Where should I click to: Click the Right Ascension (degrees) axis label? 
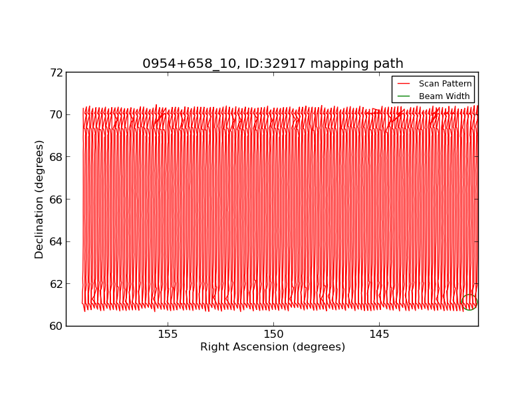273,347
